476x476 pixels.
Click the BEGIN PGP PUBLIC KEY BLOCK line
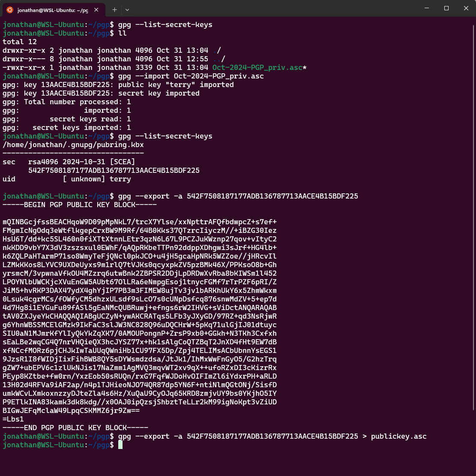80,205
